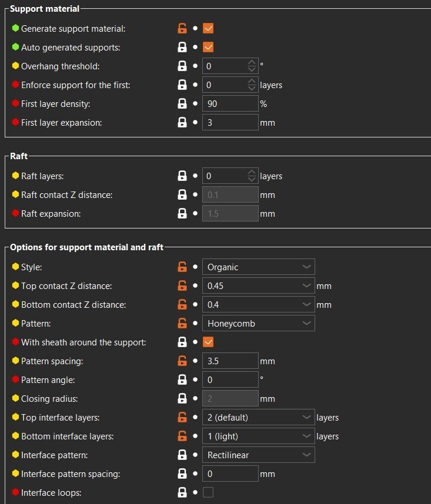Disable the Auto generated supports checkbox
Image resolution: width=431 pixels, height=504 pixels.
click(208, 47)
